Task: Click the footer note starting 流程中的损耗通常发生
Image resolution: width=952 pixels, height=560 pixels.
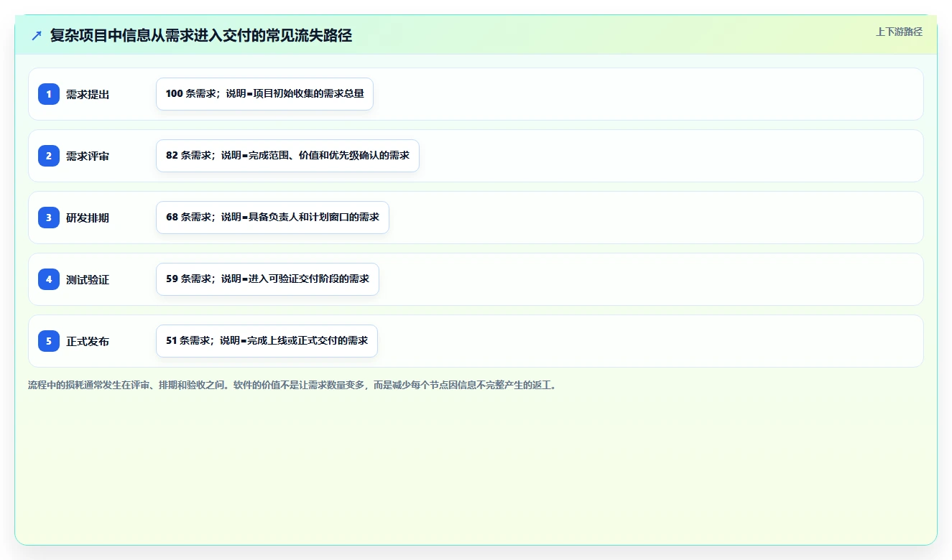Action: [x=292, y=386]
